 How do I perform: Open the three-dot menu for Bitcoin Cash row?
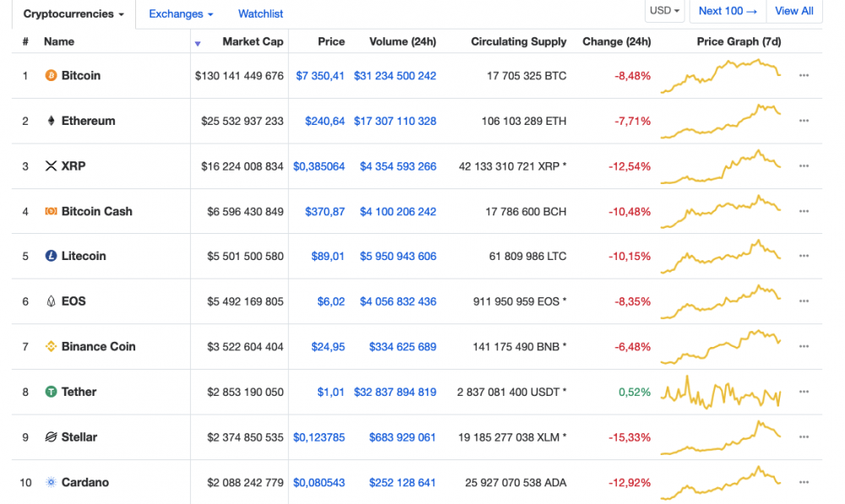(804, 211)
